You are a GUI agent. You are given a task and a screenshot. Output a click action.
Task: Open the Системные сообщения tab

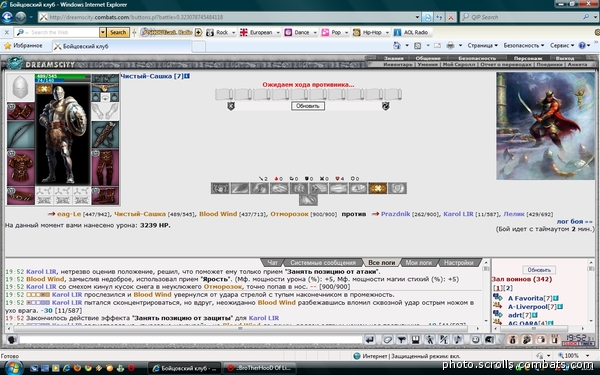click(x=323, y=262)
